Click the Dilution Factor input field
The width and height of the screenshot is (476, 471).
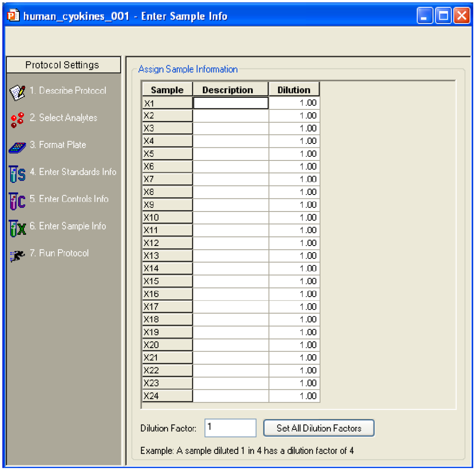[230, 428]
